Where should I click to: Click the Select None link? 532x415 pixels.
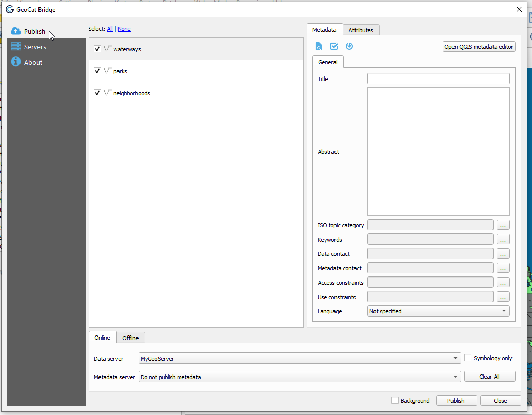point(124,29)
